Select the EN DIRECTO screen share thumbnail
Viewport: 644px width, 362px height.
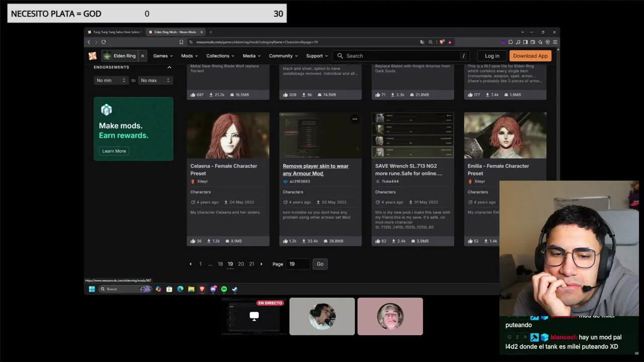click(254, 316)
